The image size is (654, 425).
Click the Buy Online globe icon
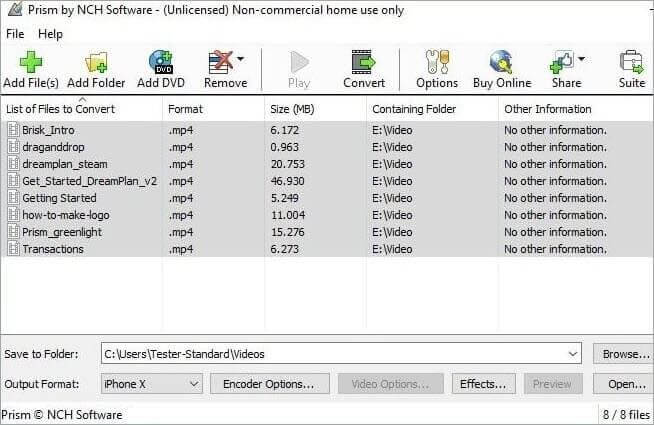pyautogui.click(x=501, y=63)
